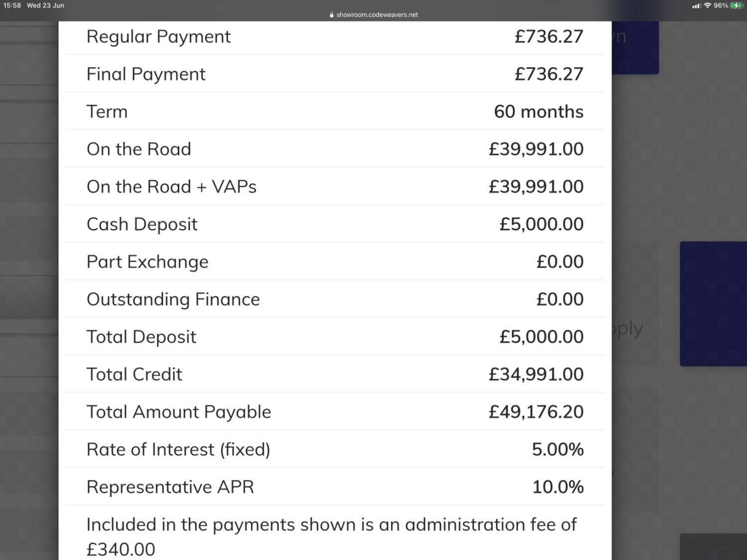Viewport: 747px width, 560px height.
Task: Tap the 15:58 clock in the status bar
Action: pyautogui.click(x=12, y=5)
